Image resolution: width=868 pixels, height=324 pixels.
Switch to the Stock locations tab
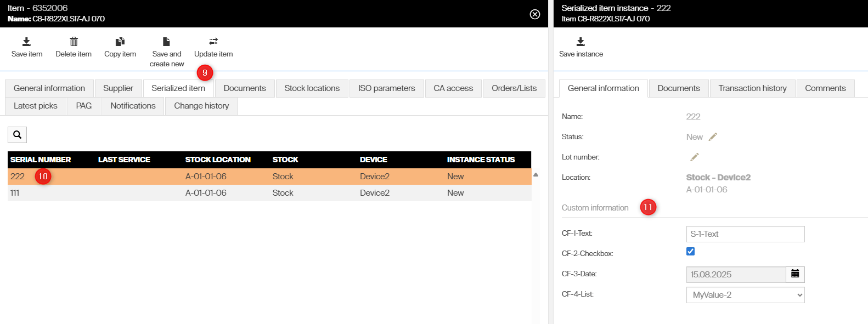pos(312,88)
